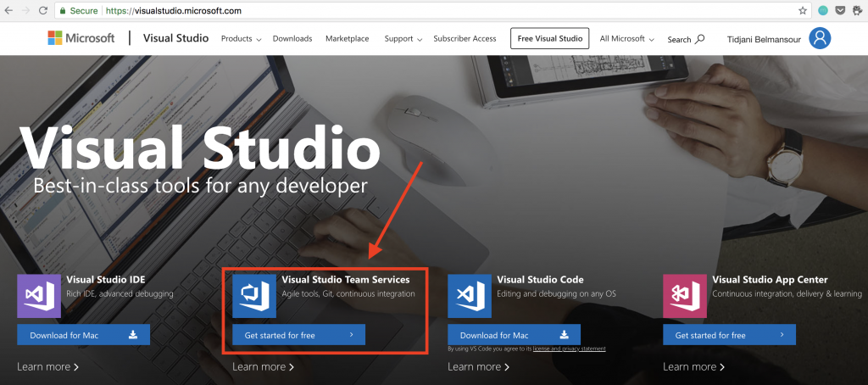This screenshot has height=385, width=868.
Task: Click the Search magnifier icon
Action: tap(700, 39)
